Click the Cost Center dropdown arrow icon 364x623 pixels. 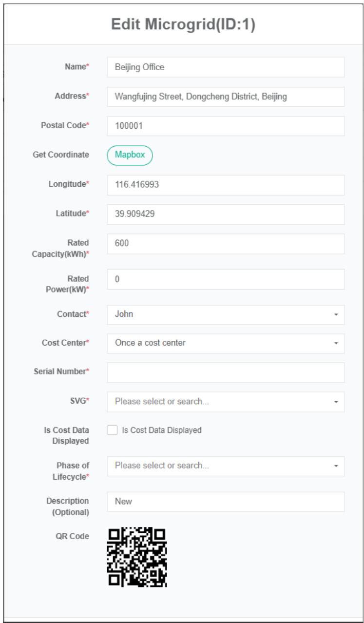point(336,344)
